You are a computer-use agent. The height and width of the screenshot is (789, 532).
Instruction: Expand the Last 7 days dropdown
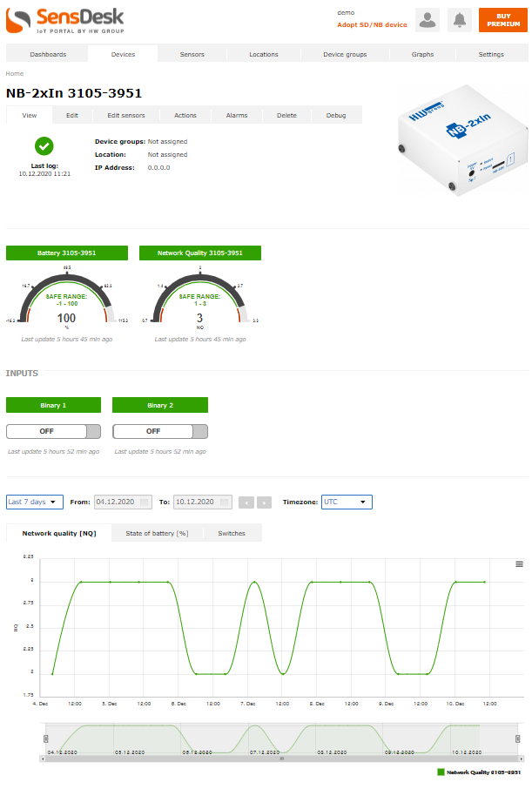35,502
